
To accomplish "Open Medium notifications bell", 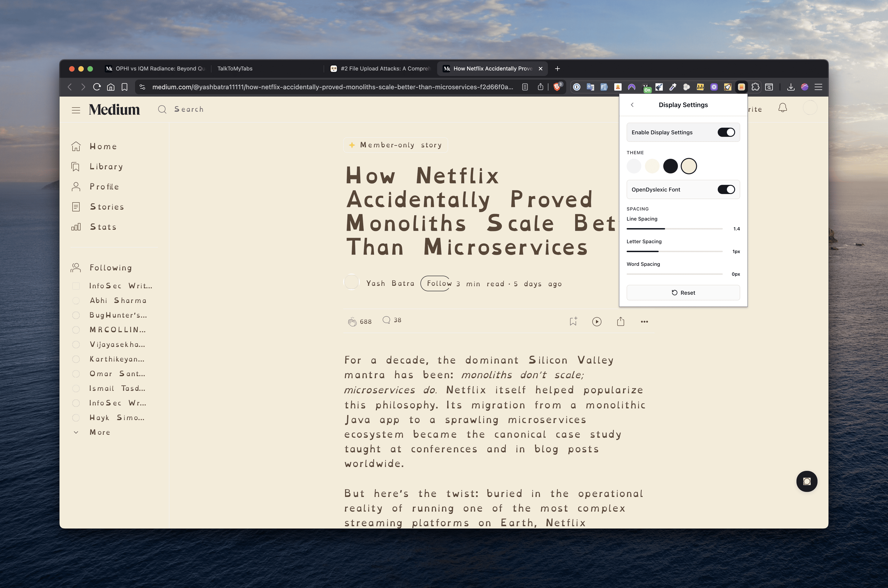I will click(782, 108).
